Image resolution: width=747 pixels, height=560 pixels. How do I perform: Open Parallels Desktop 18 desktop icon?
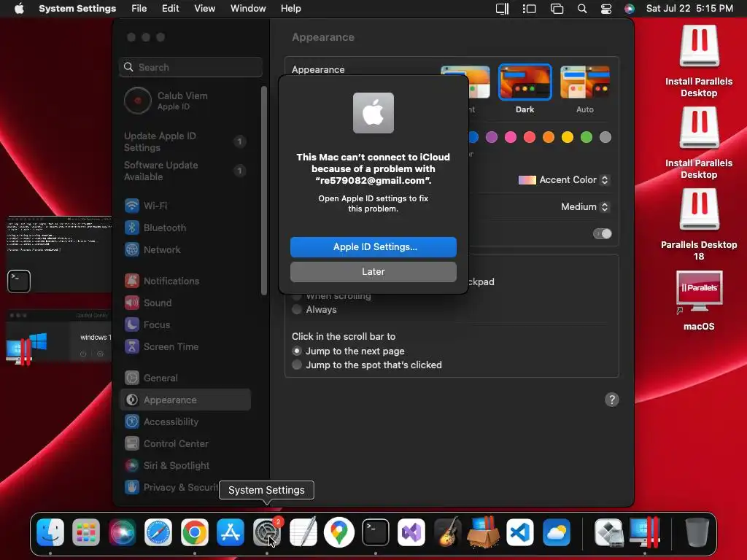click(699, 225)
